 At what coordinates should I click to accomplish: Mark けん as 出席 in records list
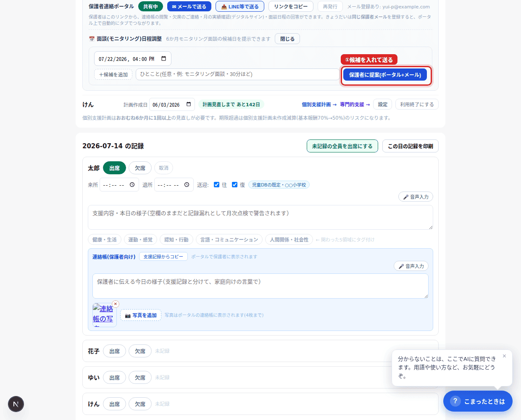point(114,404)
